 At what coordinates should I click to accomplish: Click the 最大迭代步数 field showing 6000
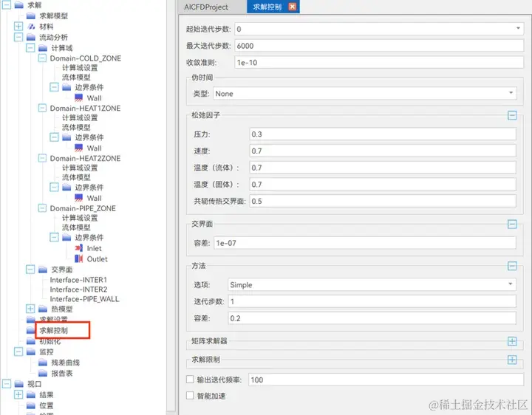click(379, 46)
